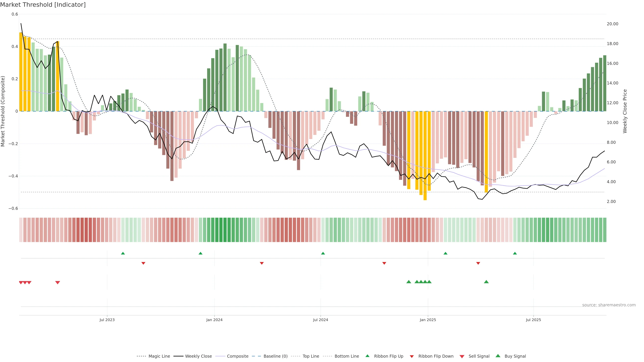Click the rightmost green buy signal marker
Screen dimensions: 644x362
point(486,282)
